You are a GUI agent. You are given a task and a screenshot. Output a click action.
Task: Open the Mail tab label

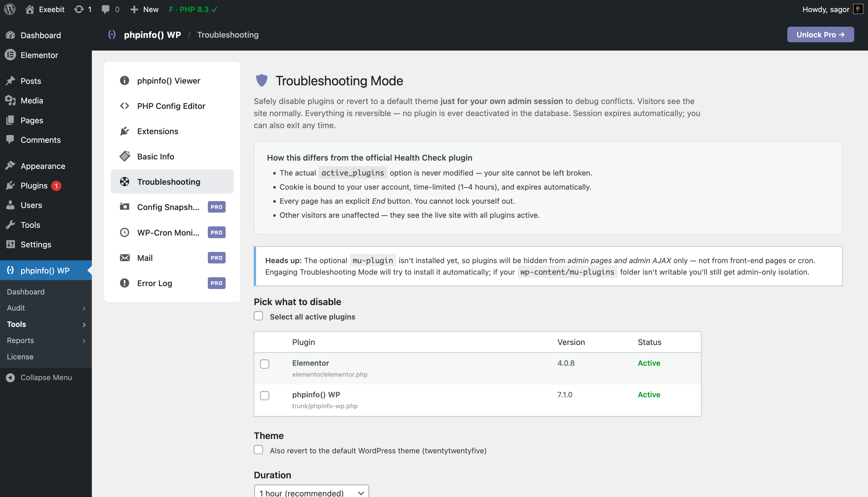tap(145, 258)
